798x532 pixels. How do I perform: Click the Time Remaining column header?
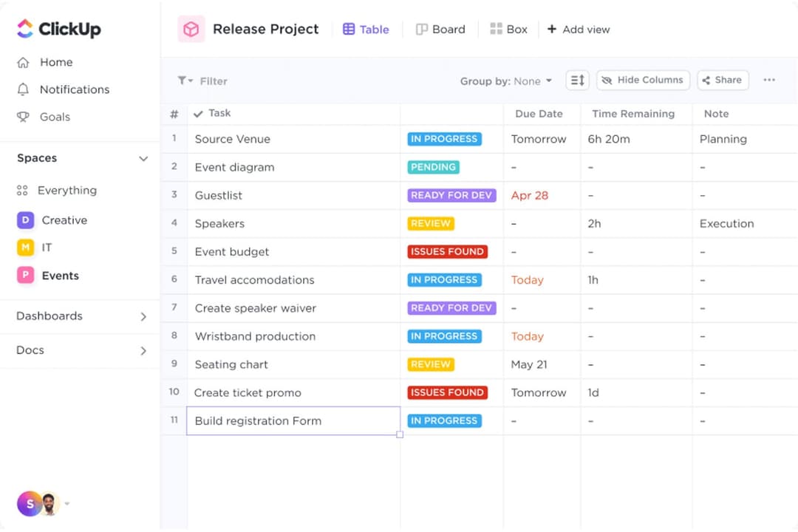633,114
